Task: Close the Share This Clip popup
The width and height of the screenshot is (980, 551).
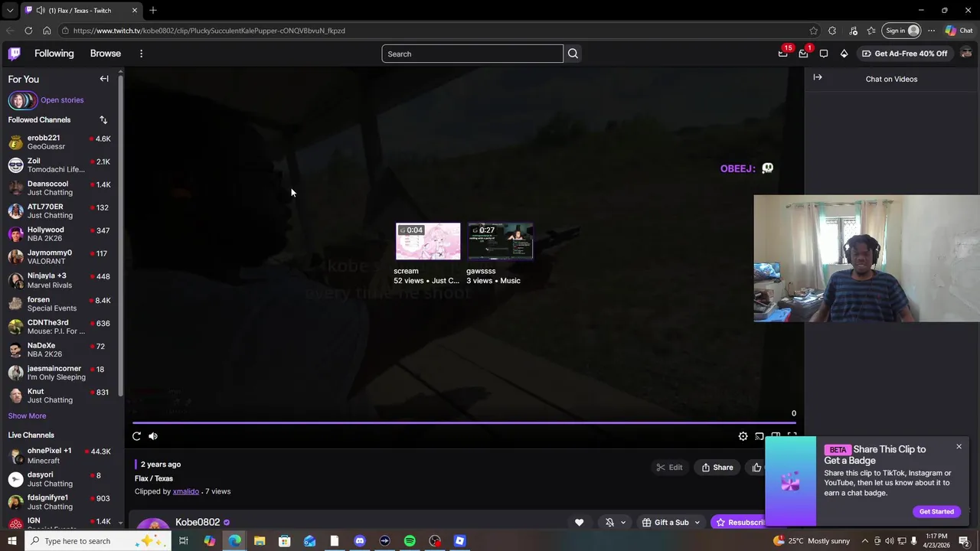Action: point(959,446)
